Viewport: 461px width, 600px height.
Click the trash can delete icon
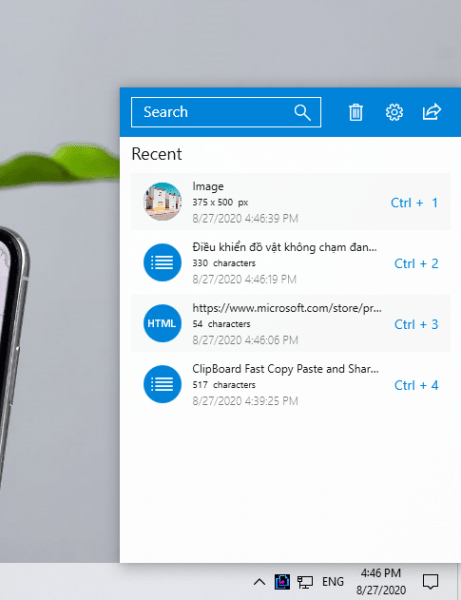click(356, 112)
